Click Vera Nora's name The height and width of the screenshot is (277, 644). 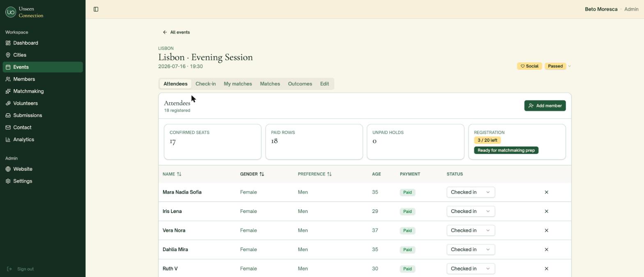pos(174,230)
